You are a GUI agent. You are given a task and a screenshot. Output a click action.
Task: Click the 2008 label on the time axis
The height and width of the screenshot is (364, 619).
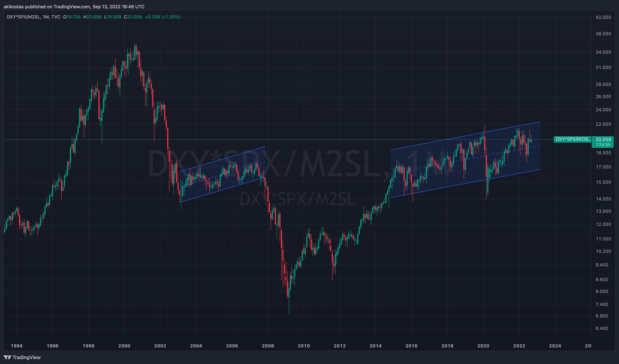point(268,346)
